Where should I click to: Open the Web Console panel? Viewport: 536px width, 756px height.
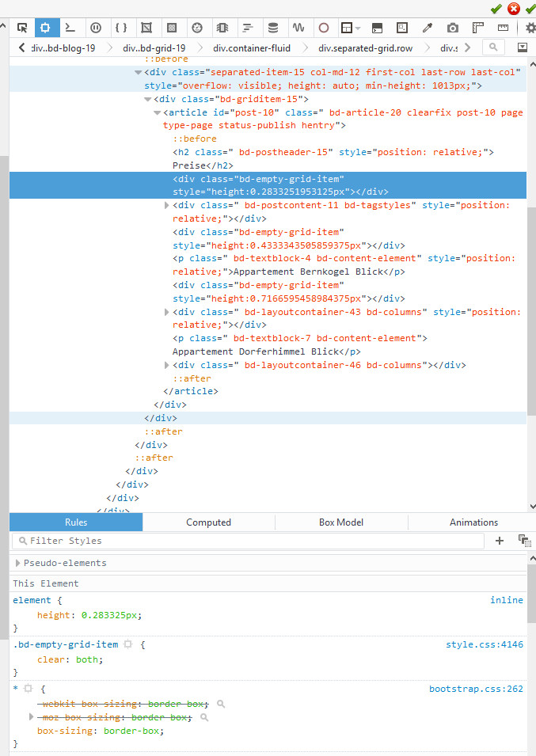(70, 28)
